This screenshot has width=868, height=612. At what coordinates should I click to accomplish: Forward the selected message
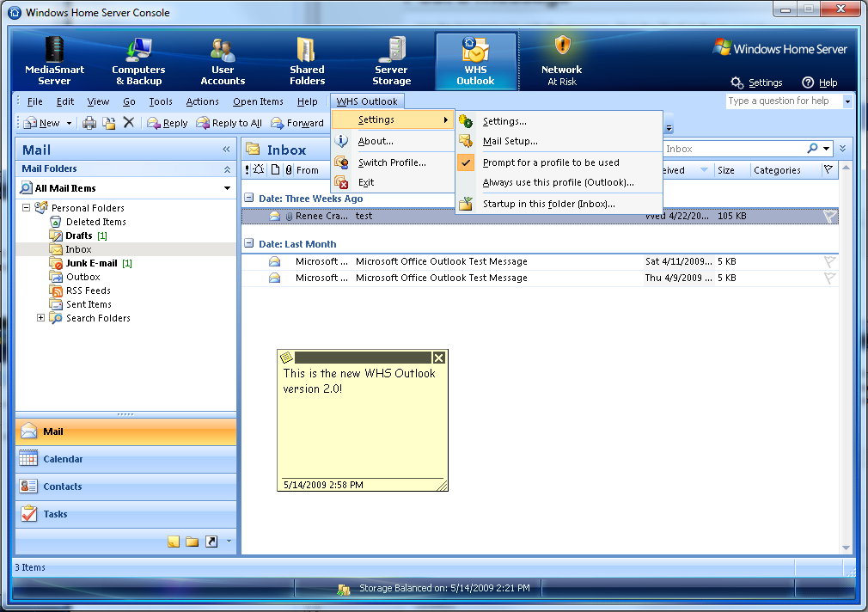(297, 123)
